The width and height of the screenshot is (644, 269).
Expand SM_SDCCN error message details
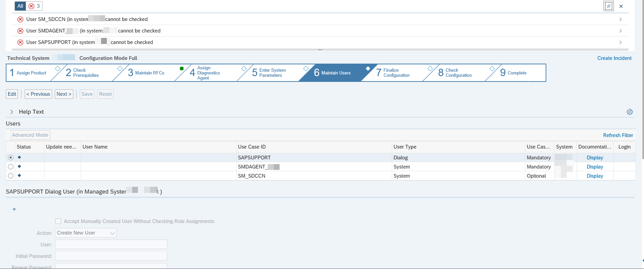[x=620, y=19]
